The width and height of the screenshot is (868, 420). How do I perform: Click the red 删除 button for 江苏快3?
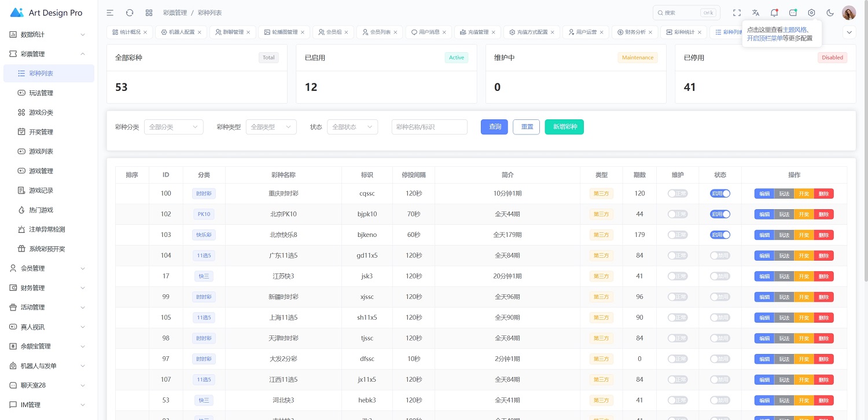tap(823, 276)
